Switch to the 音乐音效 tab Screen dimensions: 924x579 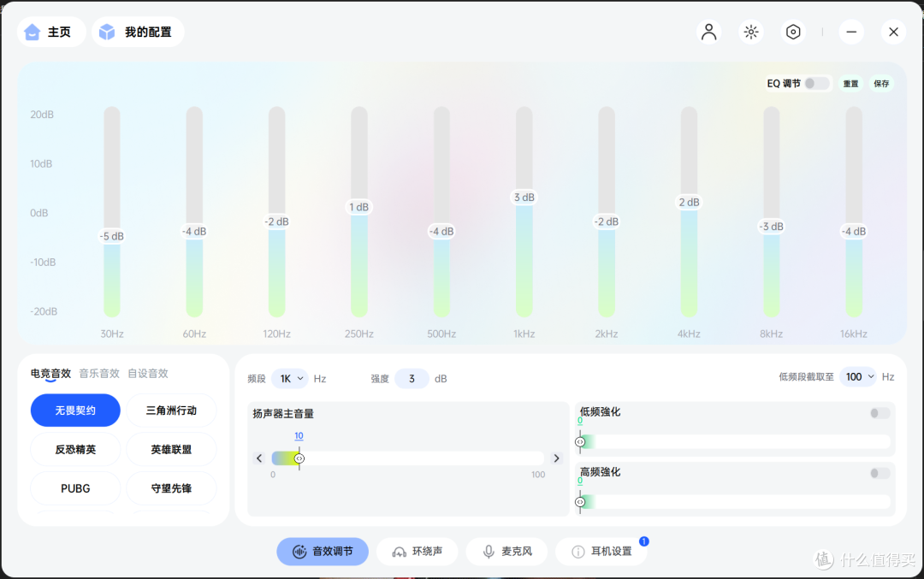tap(99, 374)
